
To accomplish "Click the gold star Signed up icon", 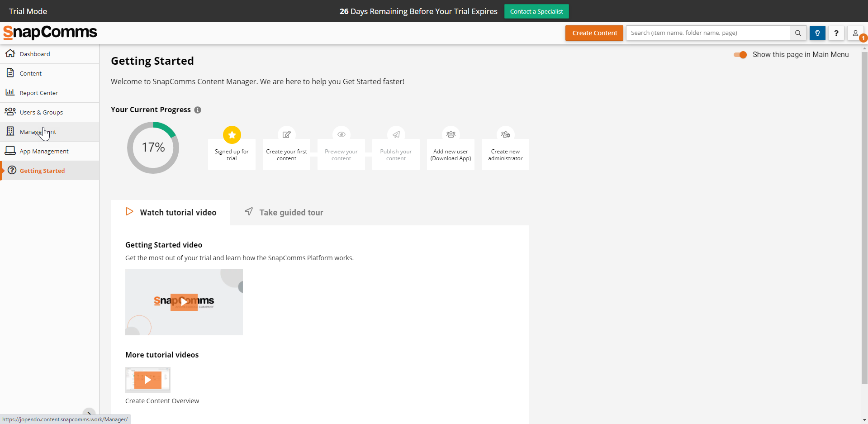I will pos(232,134).
